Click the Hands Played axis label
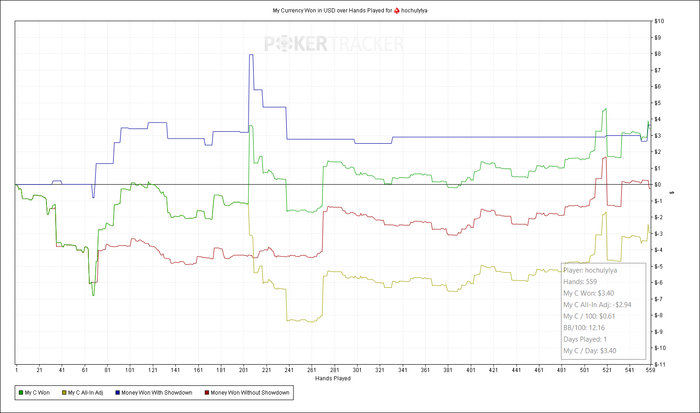 click(x=333, y=379)
